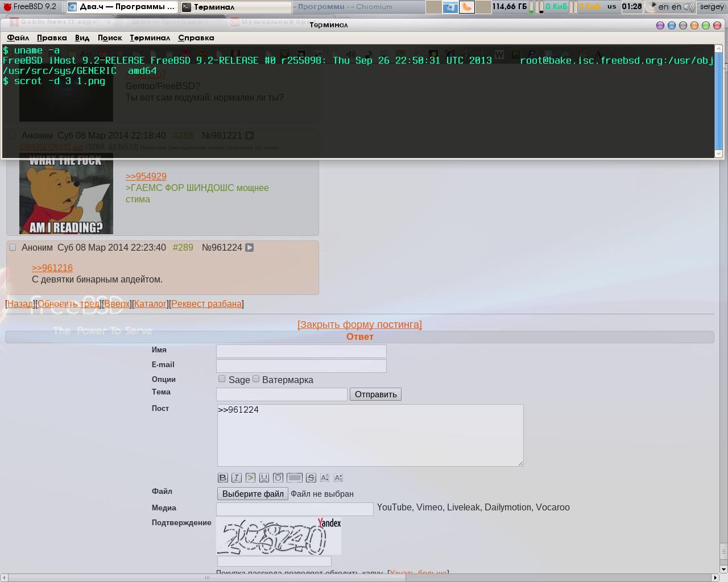This screenshot has height=582, width=728.
Task: Insert green quote marker in the post
Action: [250, 478]
